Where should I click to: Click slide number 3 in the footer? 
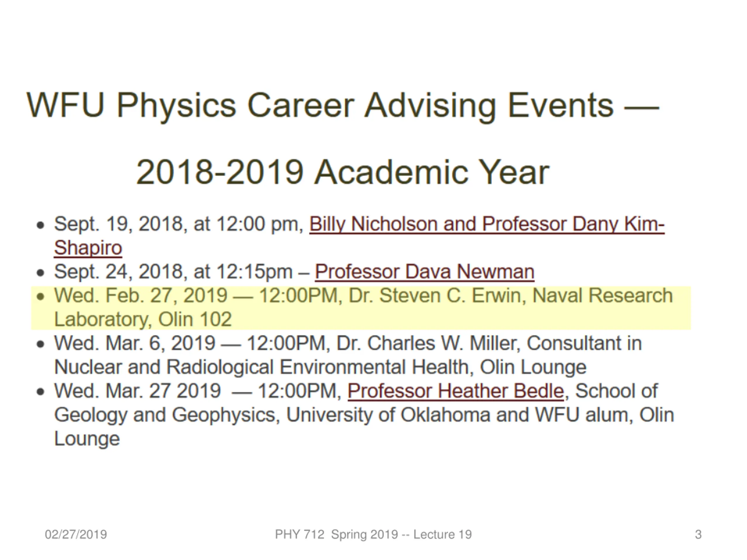tap(698, 535)
